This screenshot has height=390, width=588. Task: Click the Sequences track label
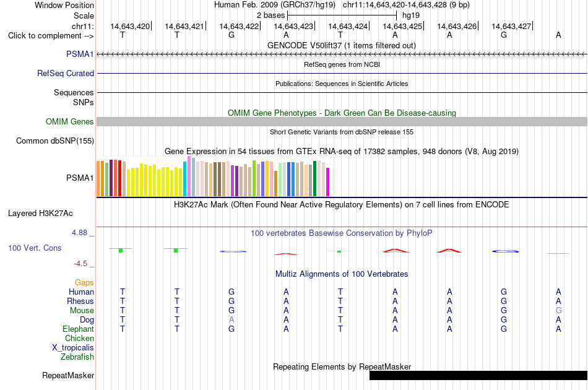[74, 93]
